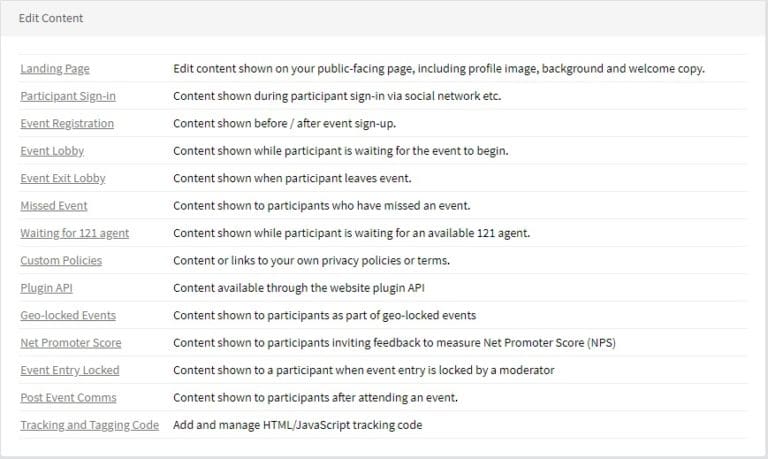Click the Landing Page description text
Viewport: 768px width, 459px height.
(x=439, y=69)
